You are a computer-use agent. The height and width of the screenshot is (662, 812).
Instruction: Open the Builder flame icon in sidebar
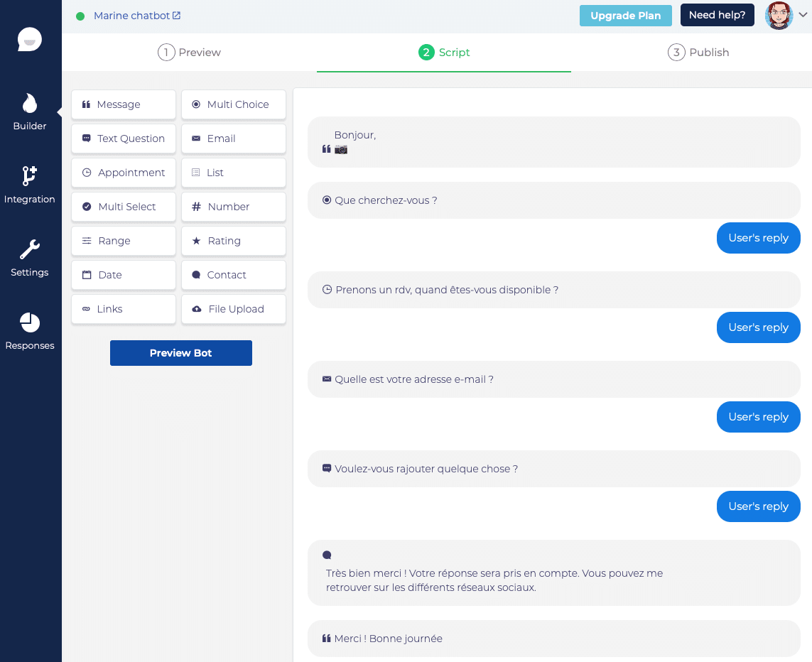click(x=30, y=104)
